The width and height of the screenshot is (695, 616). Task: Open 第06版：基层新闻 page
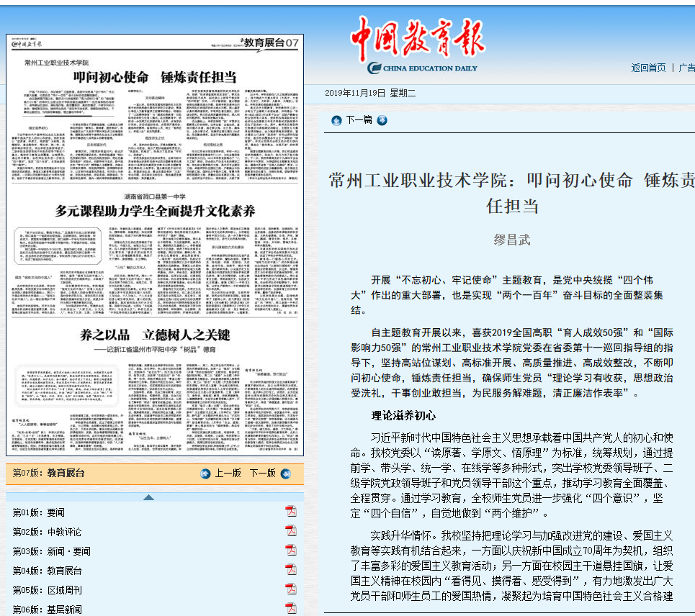pyautogui.click(x=47, y=610)
